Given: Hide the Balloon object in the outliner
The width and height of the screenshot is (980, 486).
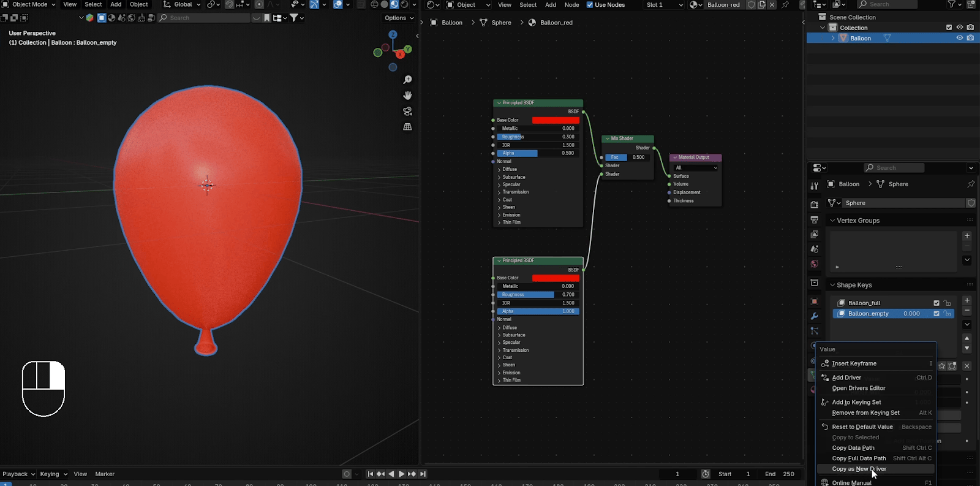Looking at the screenshot, I should pos(960,38).
